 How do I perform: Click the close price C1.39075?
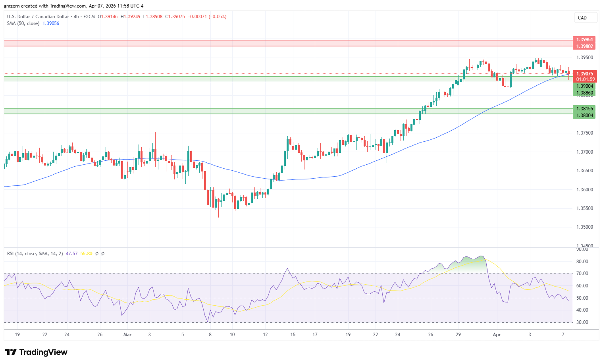click(175, 17)
